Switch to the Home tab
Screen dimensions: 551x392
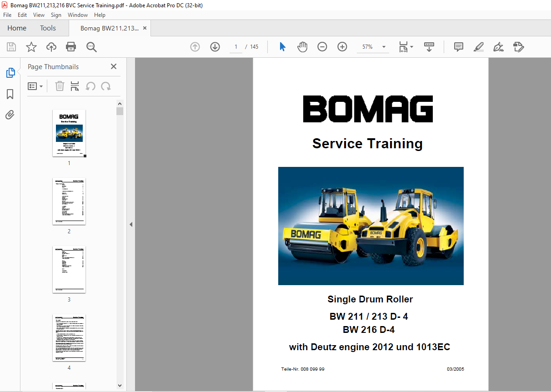pos(17,28)
